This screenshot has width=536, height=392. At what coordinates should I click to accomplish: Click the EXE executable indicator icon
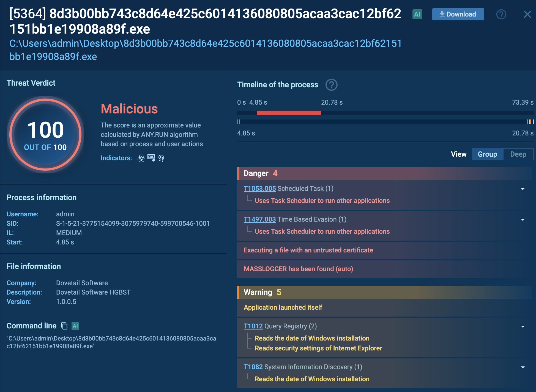[151, 158]
